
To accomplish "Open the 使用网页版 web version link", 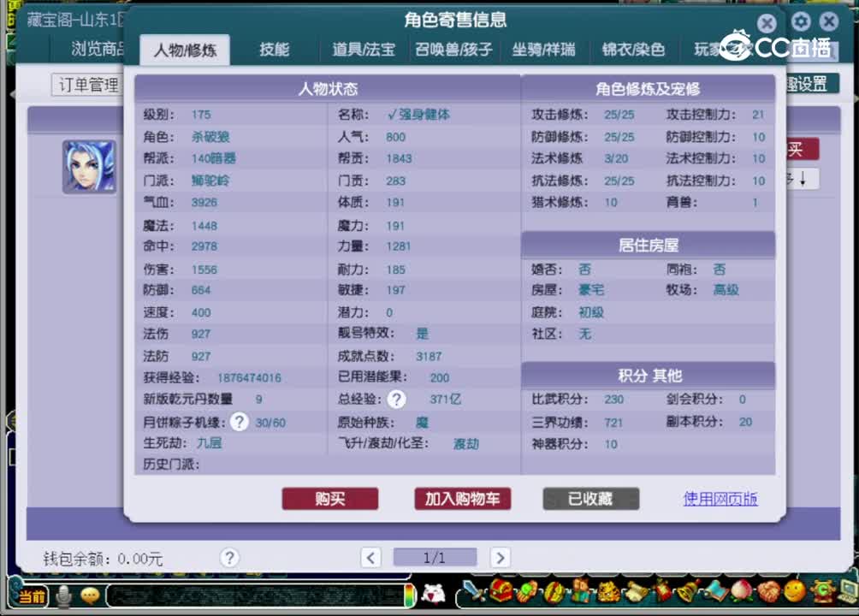I will (721, 499).
